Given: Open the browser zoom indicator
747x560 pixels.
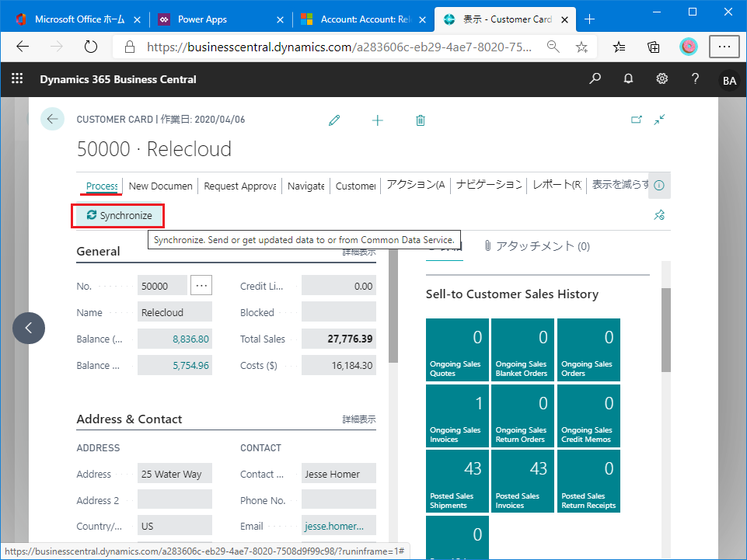Looking at the screenshot, I should (x=553, y=47).
